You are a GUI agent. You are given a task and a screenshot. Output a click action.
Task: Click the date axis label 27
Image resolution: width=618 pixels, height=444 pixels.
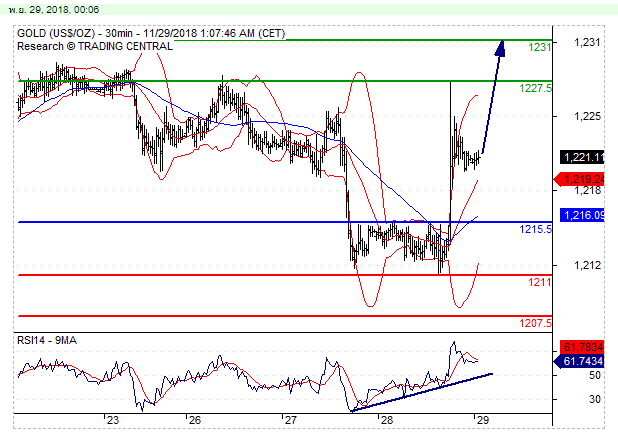pyautogui.click(x=290, y=420)
